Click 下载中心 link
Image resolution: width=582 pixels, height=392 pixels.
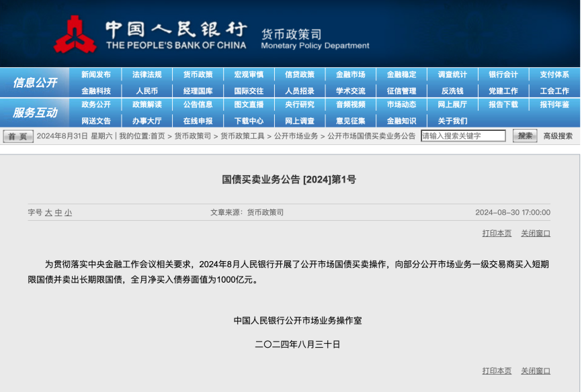point(249,121)
